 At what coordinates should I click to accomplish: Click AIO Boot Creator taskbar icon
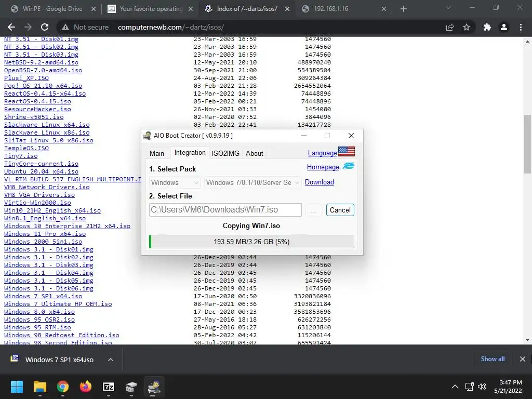click(x=154, y=387)
